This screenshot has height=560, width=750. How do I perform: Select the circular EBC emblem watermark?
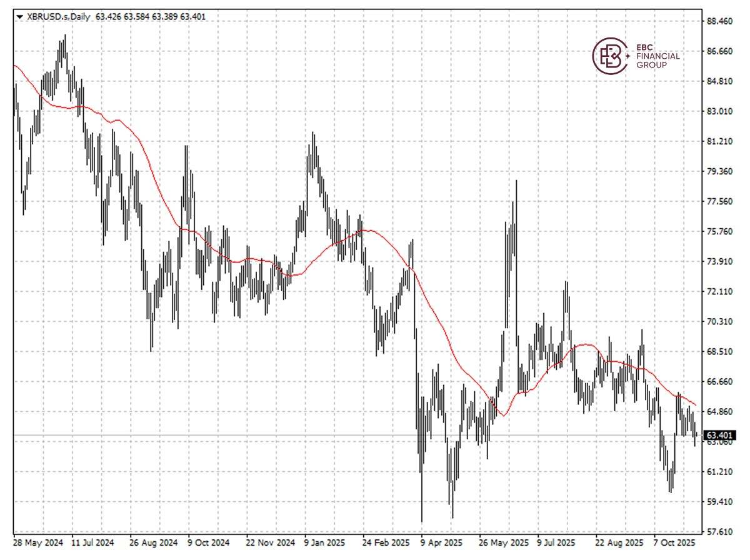(609, 55)
